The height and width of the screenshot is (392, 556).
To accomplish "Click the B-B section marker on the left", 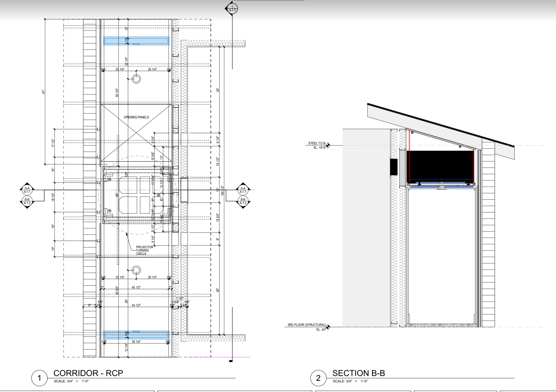I will tap(27, 201).
